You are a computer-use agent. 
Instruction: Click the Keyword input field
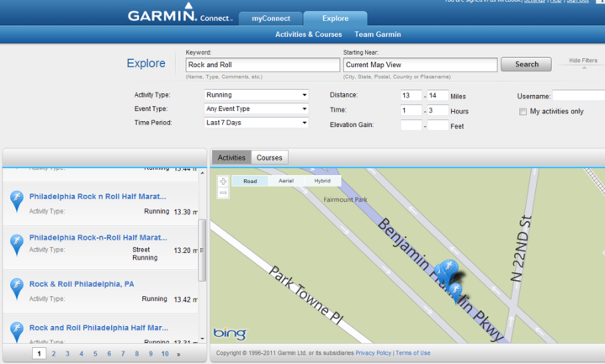pyautogui.click(x=263, y=65)
